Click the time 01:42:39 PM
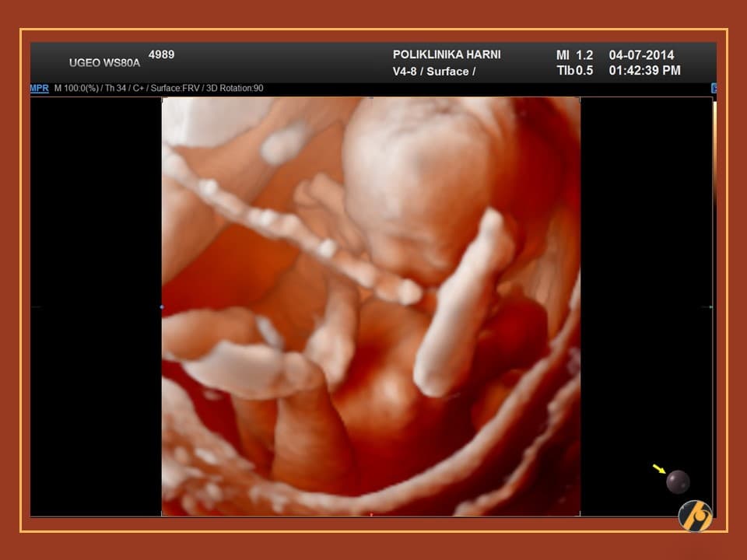Screen dimensions: 747x560 pyautogui.click(x=644, y=71)
